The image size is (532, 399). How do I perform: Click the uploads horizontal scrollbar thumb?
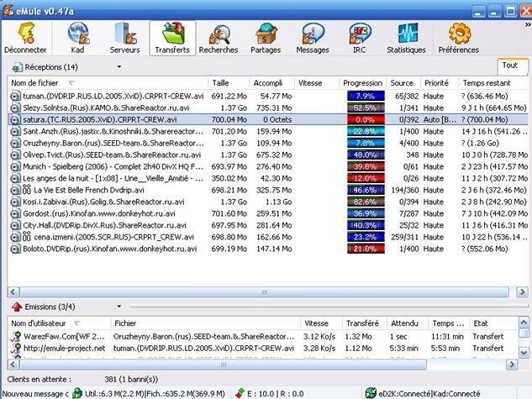[x=223, y=365]
